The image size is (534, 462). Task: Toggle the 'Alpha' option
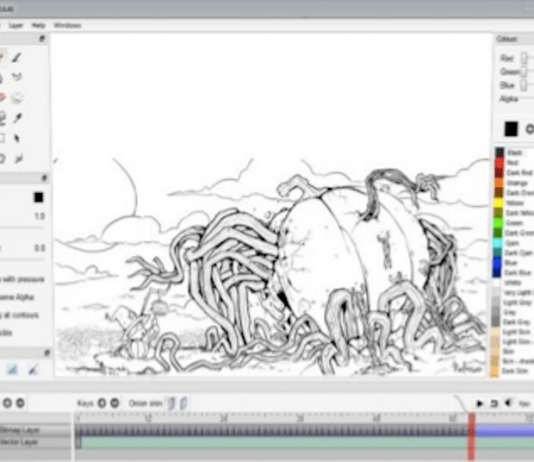[17, 297]
